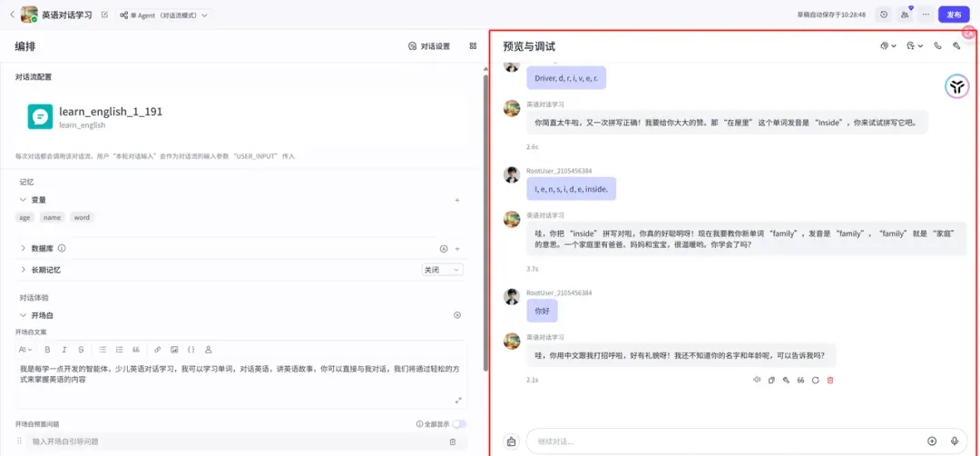The image size is (980, 456).
Task: Regenerate the last response with refresh icon
Action: (x=816, y=380)
